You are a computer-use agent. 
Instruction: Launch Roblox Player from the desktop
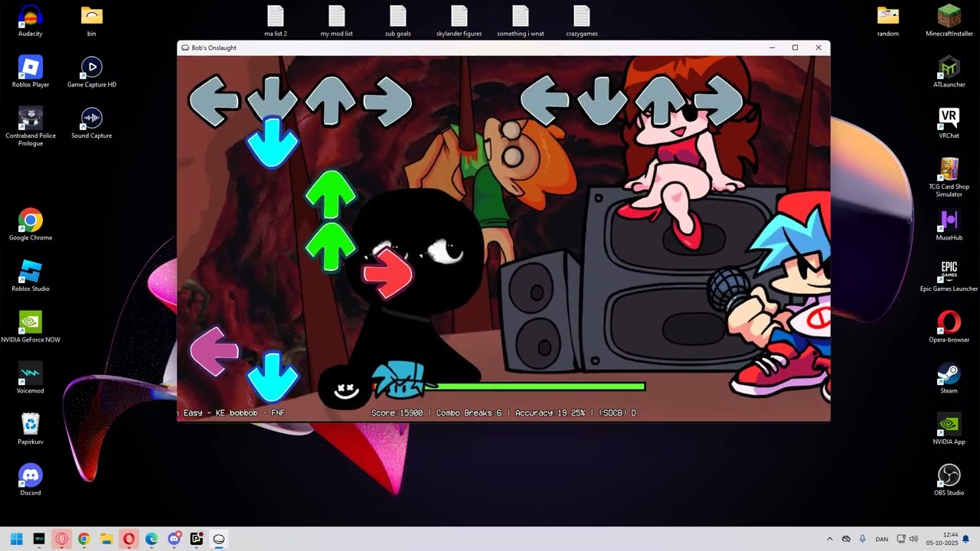click(31, 72)
